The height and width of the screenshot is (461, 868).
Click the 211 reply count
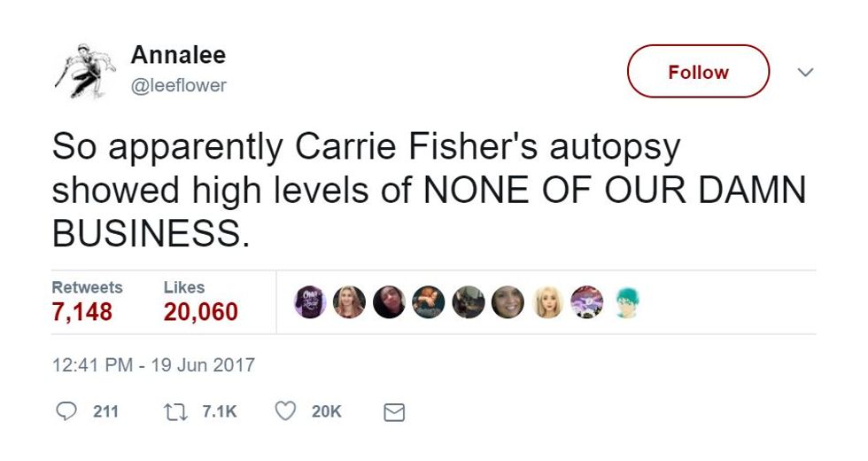(105, 411)
